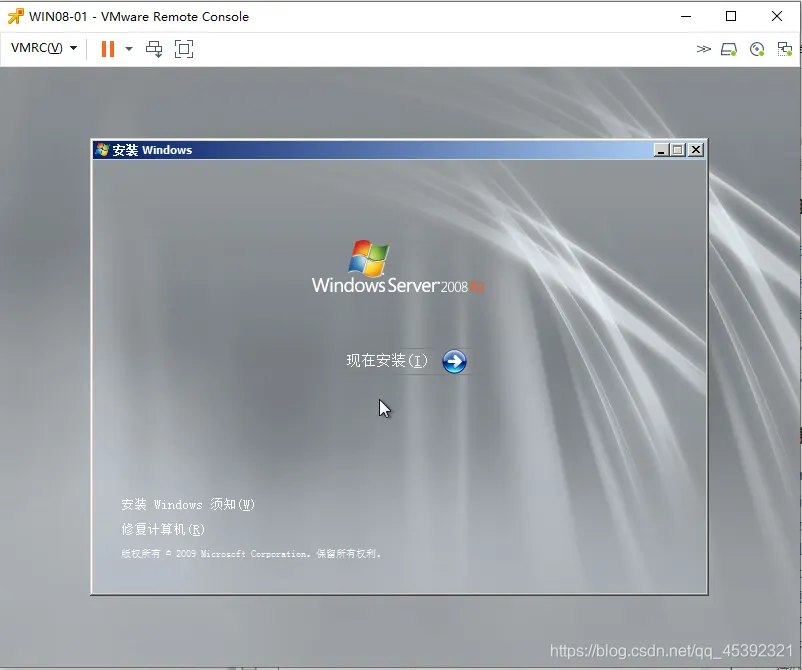
Task: Maximize the VMware Remote Console window
Action: 731,16
